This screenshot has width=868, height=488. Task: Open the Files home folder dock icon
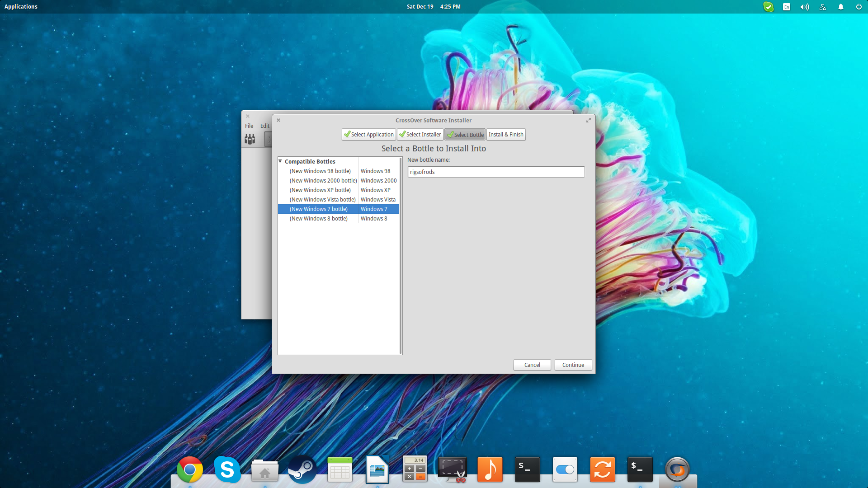pos(265,471)
